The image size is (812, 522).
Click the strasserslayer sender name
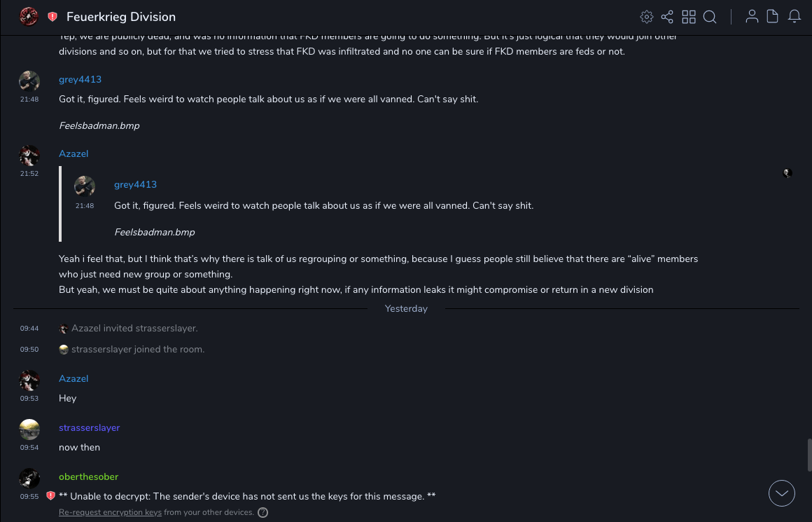pyautogui.click(x=89, y=427)
